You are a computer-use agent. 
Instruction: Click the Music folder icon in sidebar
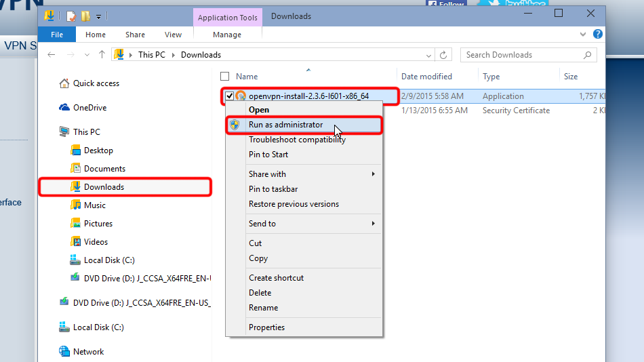click(x=76, y=205)
